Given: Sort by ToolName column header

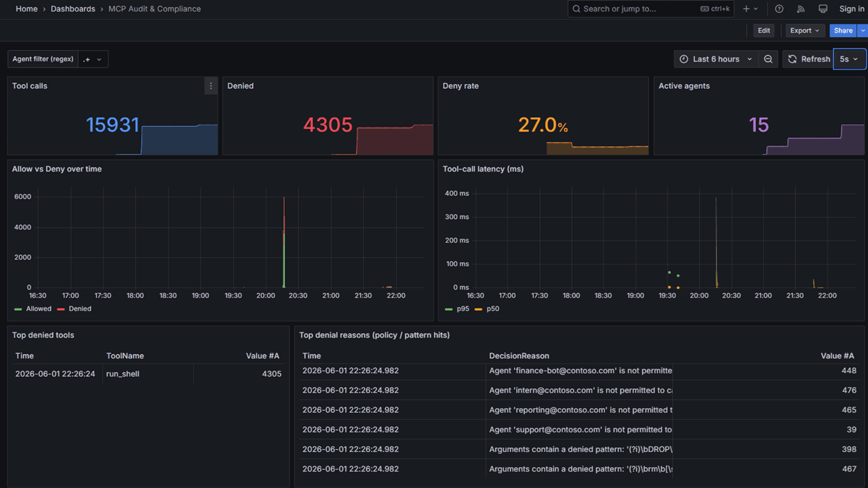Looking at the screenshot, I should point(125,356).
